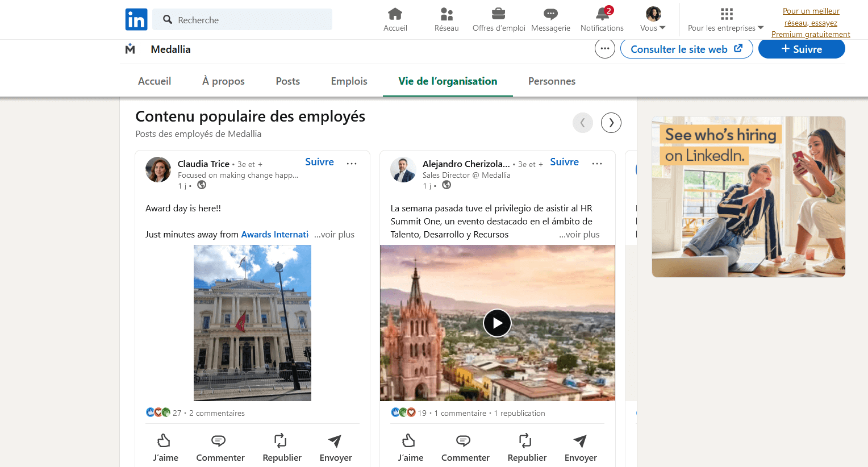This screenshot has width=868, height=467.
Task: Expand Claudia's post with voir plus
Action: point(335,235)
